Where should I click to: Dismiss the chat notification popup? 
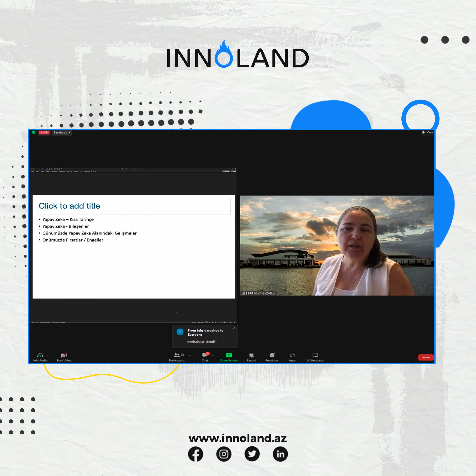pyautogui.click(x=234, y=328)
